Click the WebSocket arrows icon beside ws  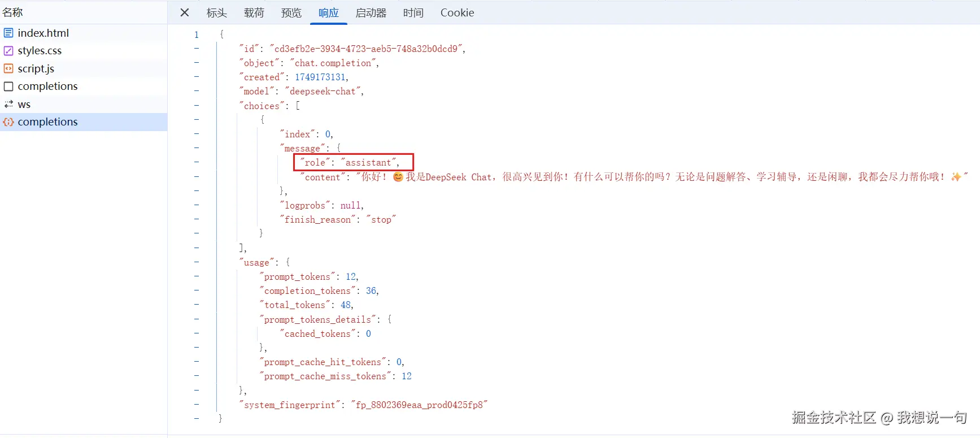[x=8, y=104]
